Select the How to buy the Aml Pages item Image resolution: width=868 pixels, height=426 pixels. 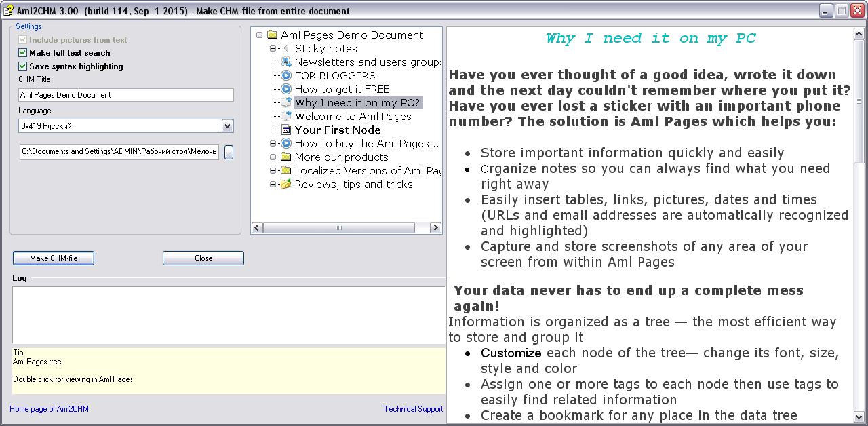pyautogui.click(x=367, y=144)
